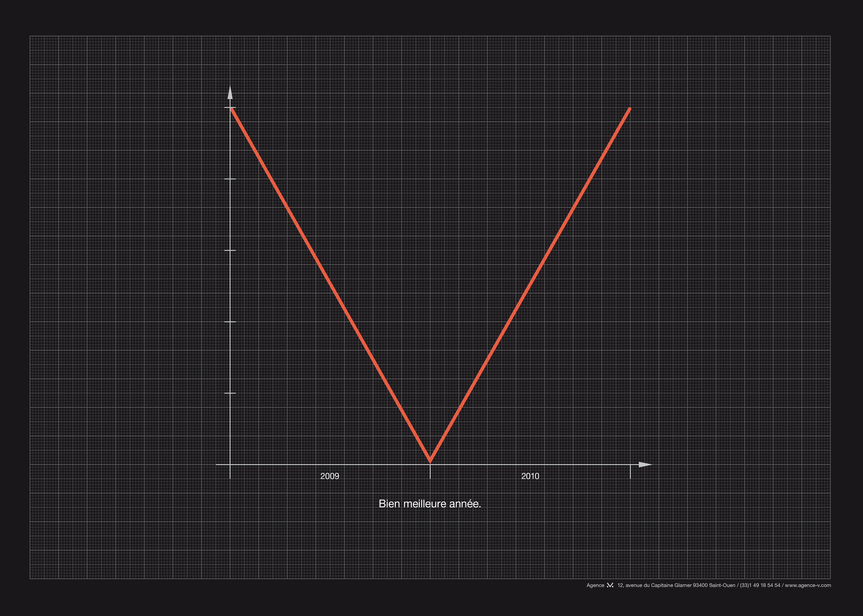
Task: Click the red line's top-left start point
Action: [x=231, y=110]
